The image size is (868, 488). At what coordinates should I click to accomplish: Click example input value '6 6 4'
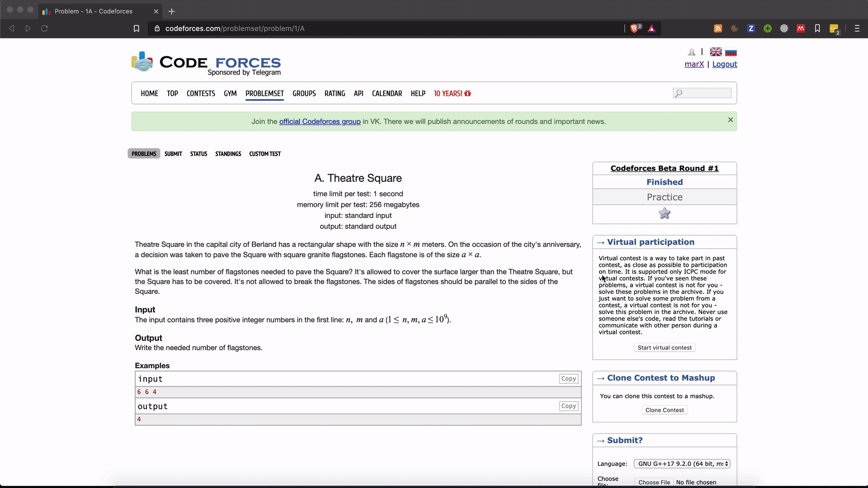147,392
